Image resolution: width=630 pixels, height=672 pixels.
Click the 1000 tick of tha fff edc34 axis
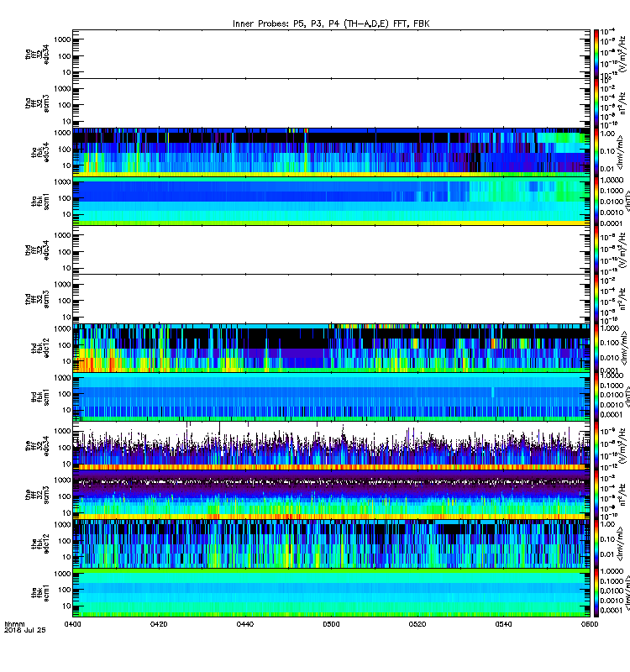[62, 39]
